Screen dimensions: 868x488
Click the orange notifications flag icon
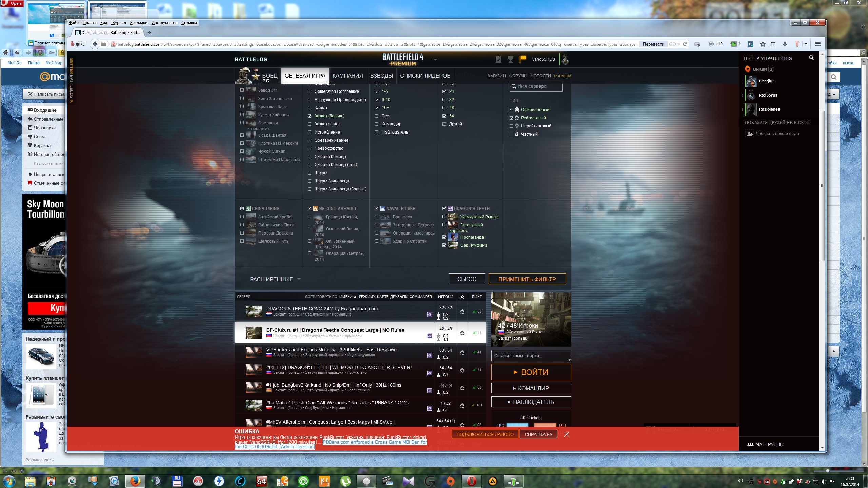(x=522, y=59)
